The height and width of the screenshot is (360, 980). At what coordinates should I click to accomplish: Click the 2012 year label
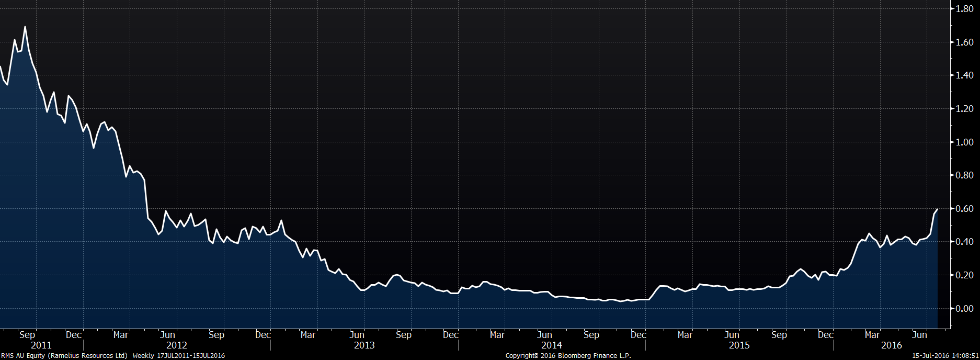point(177,345)
